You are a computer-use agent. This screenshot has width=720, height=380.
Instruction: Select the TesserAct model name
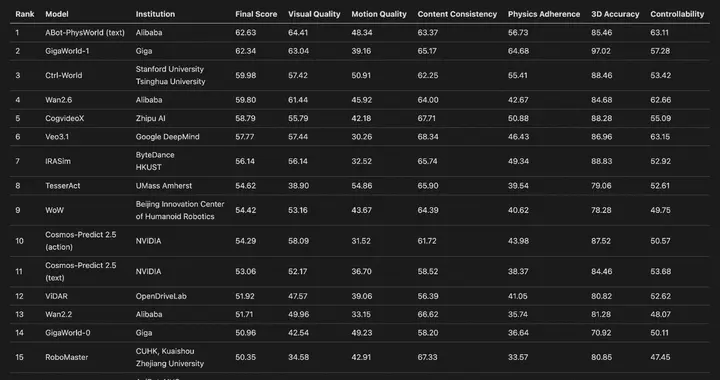click(x=62, y=185)
